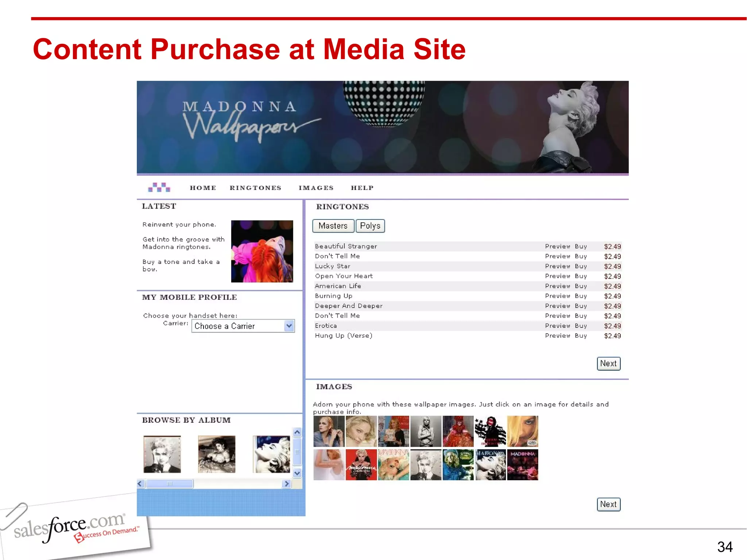Preview the Burning Up ringtone

coord(557,296)
